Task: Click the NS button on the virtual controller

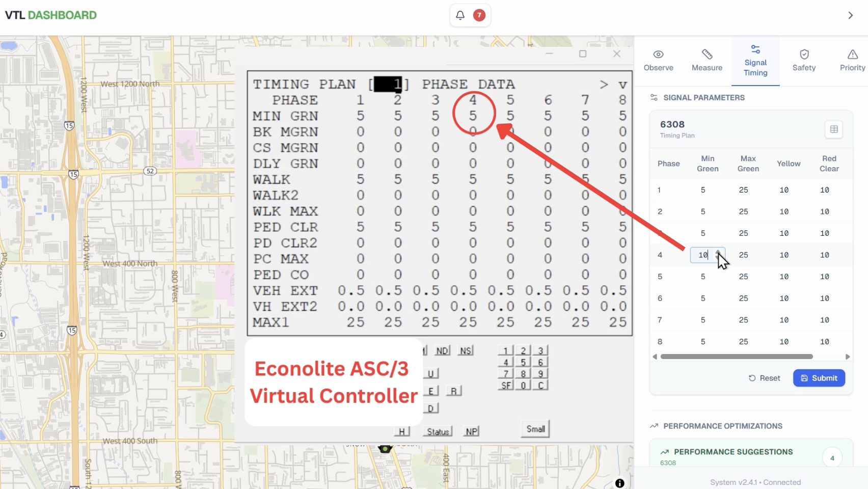Action: coord(466,350)
